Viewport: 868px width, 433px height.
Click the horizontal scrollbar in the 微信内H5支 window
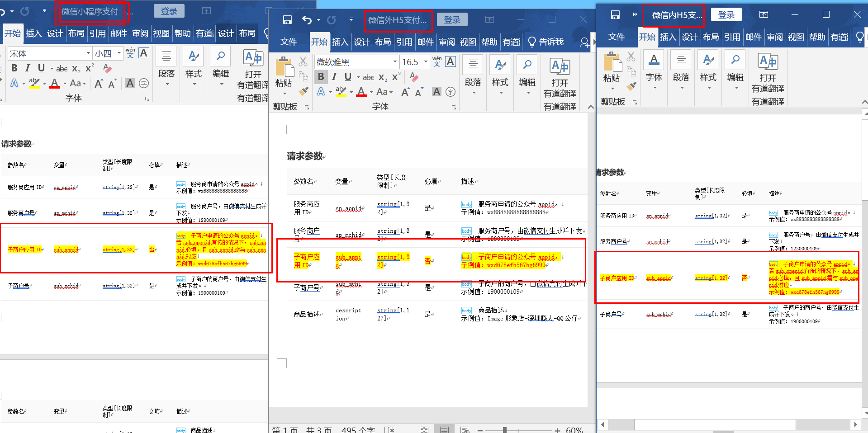pyautogui.click(x=715, y=424)
